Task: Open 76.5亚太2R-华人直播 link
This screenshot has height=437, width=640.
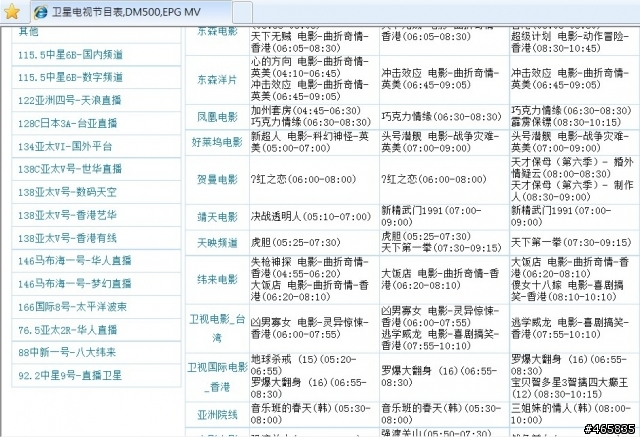Action: [67, 330]
